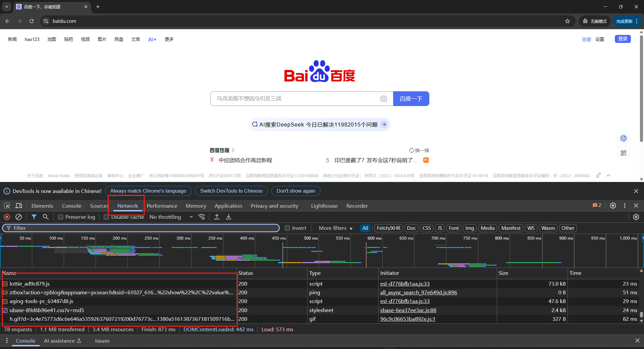Toggle the Img type filter

470,228
